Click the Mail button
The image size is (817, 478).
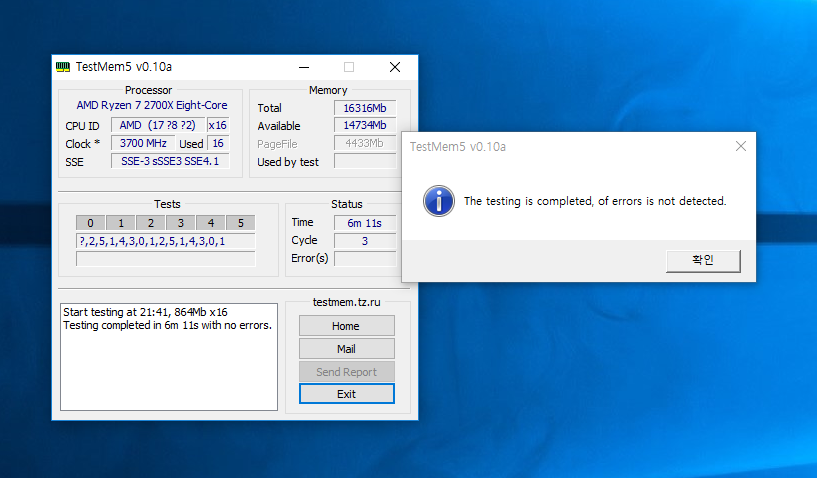(x=346, y=349)
